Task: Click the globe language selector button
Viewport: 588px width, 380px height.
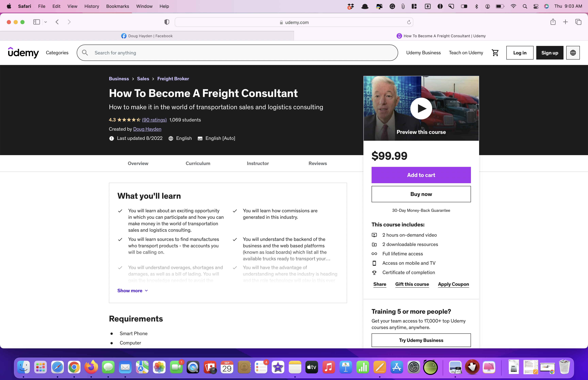Action: tap(573, 53)
